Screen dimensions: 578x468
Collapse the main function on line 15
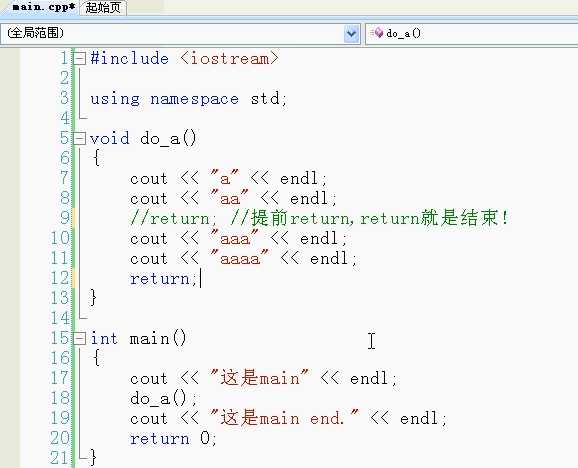(x=79, y=338)
